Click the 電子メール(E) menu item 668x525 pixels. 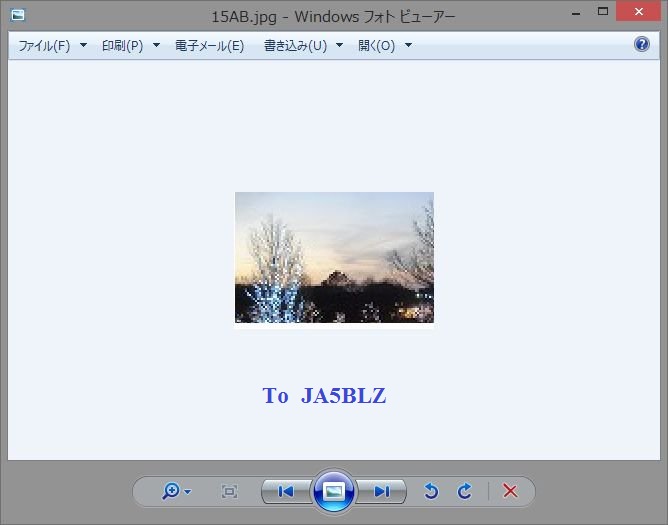click(x=210, y=46)
